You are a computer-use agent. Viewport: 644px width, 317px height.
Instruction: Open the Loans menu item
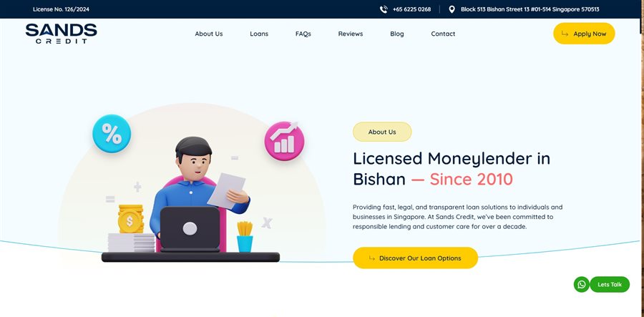(259, 34)
